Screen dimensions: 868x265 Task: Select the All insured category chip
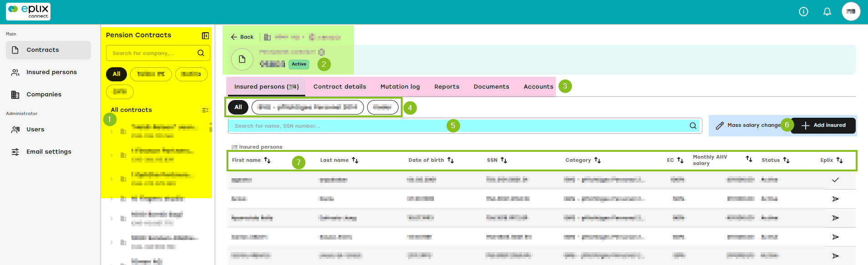pyautogui.click(x=238, y=107)
